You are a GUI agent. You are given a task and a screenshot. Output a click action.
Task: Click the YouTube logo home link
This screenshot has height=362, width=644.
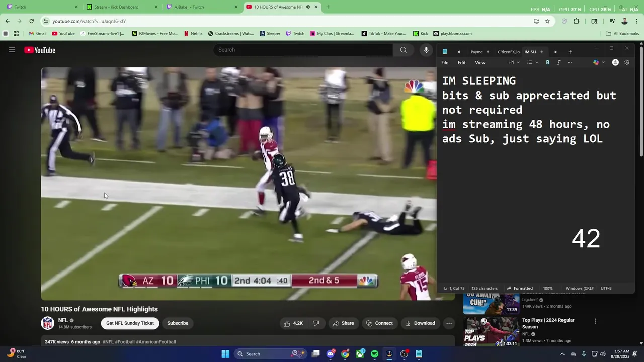click(x=40, y=50)
